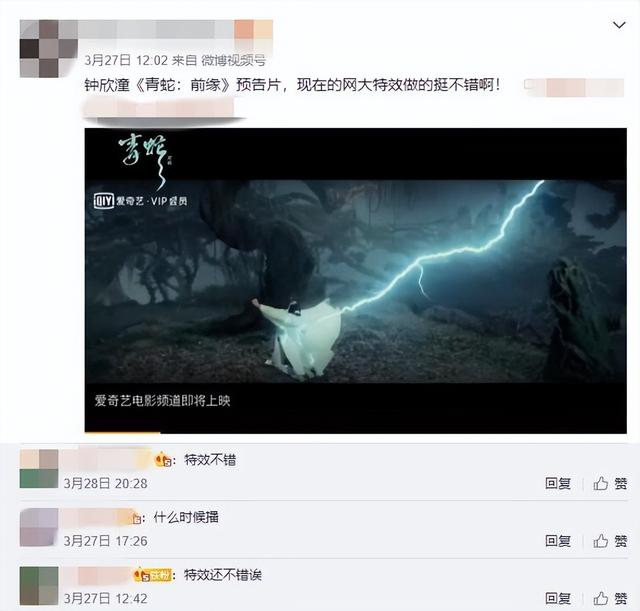Click the iQIYI logo watermark in video
The height and width of the screenshot is (611, 640).
[x=140, y=200]
